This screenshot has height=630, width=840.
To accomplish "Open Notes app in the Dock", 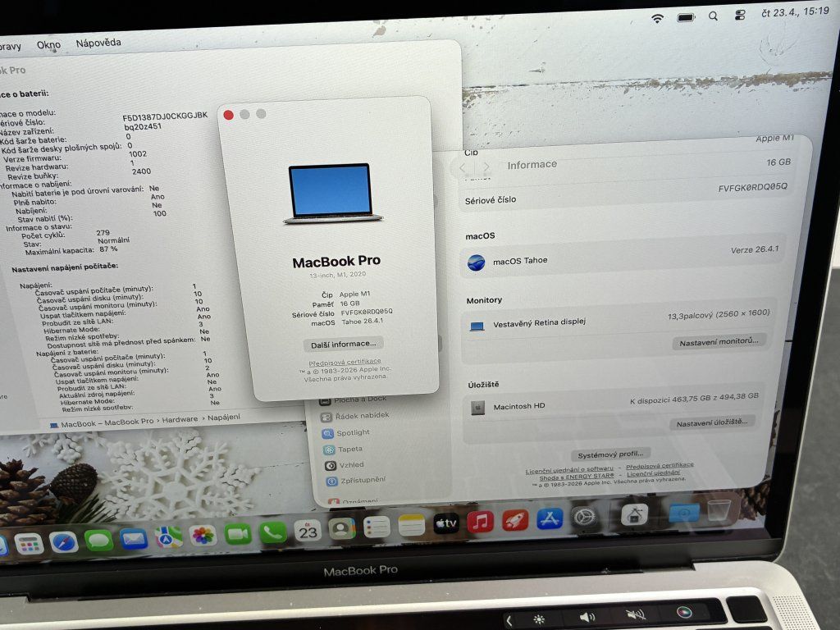I will tap(412, 526).
